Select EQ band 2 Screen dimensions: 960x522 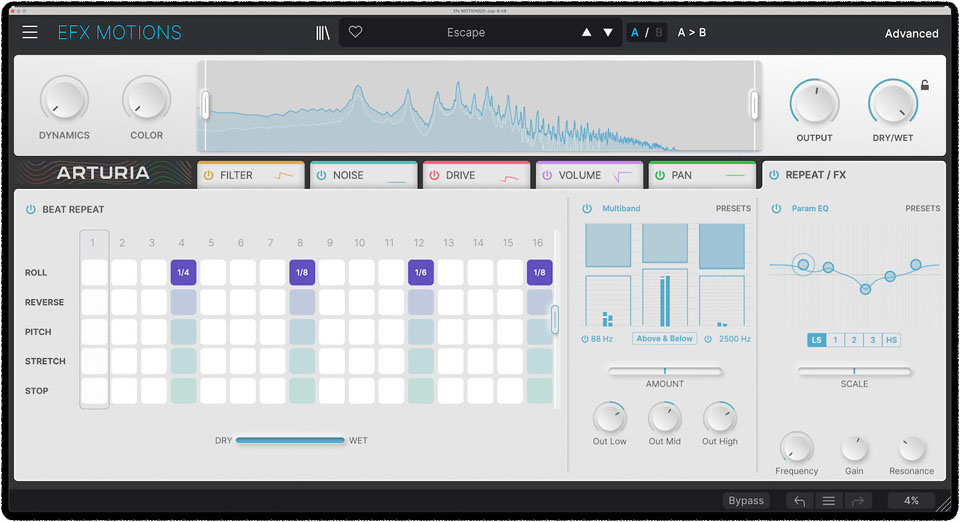[853, 340]
